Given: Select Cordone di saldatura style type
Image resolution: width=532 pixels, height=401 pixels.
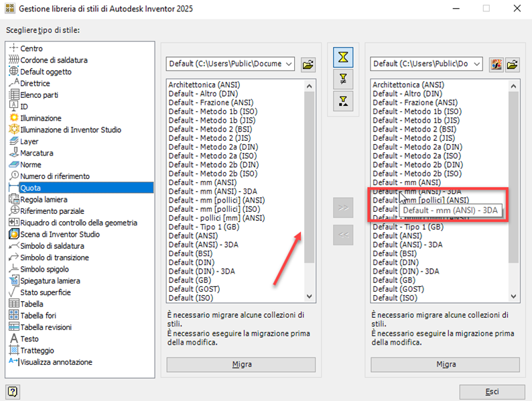Looking at the screenshot, I should tap(48, 60).
